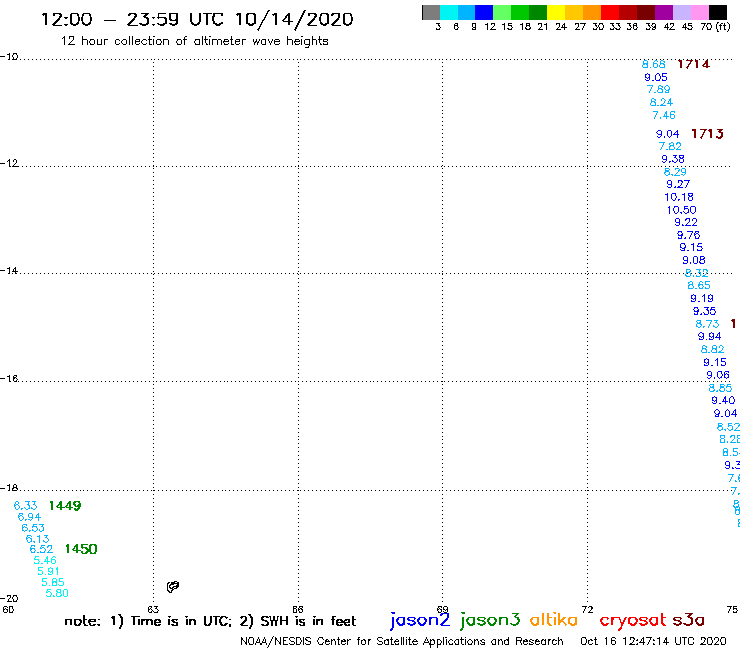Viewport: 740px width, 650px height.
Task: Click the 66 longitude axis label
Action: click(x=298, y=609)
